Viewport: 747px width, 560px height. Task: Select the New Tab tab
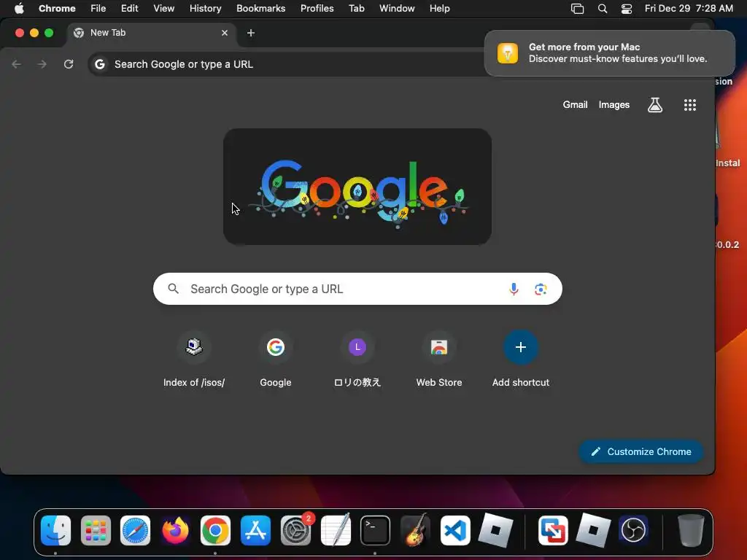(150, 33)
